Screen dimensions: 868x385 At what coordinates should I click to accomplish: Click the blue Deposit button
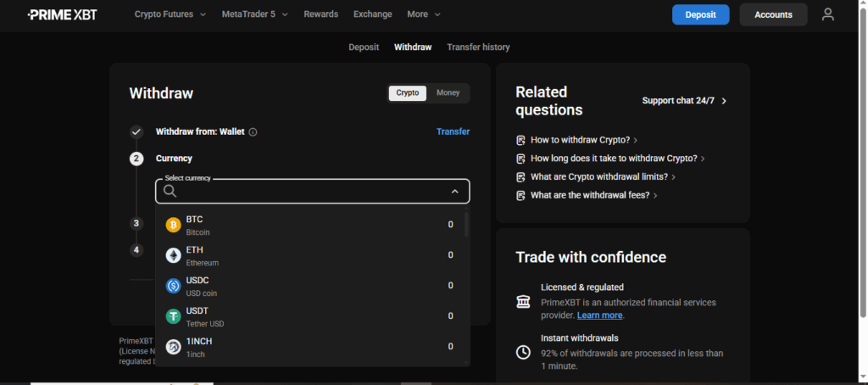tap(700, 14)
